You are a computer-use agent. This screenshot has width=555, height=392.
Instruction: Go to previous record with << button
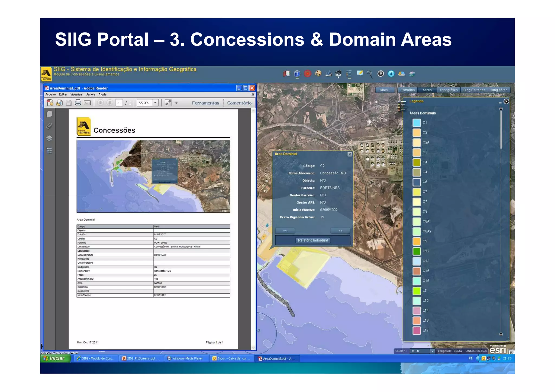[x=285, y=231]
